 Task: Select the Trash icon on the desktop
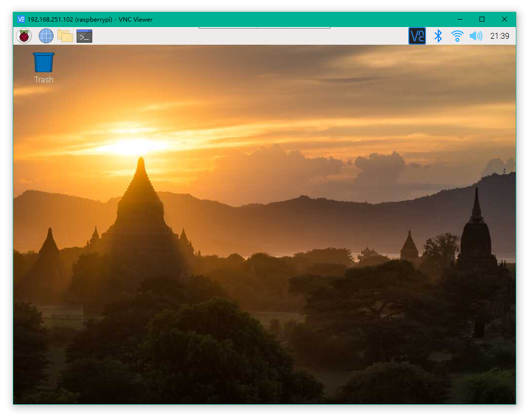(44, 63)
